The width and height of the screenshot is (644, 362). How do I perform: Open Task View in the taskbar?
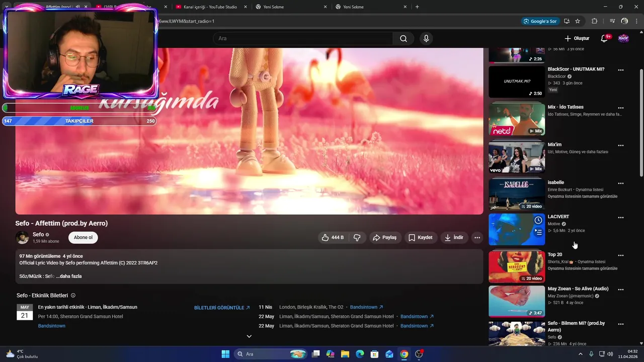(315, 354)
